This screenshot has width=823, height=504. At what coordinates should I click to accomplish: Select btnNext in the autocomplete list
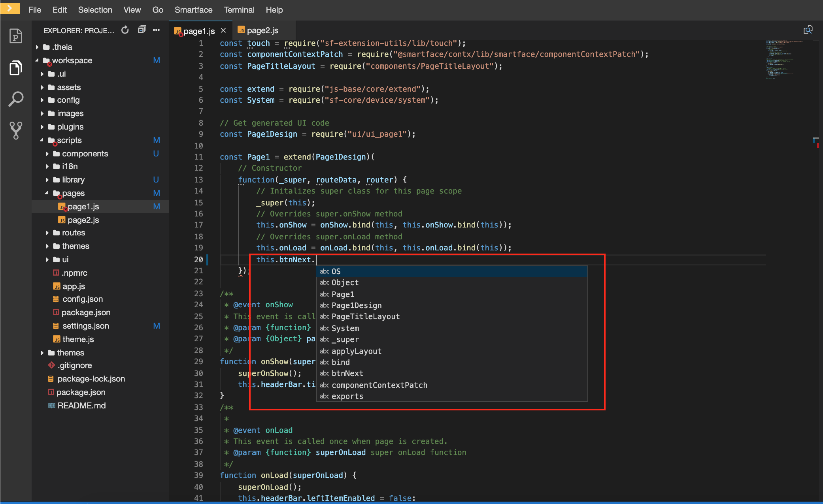click(x=347, y=373)
